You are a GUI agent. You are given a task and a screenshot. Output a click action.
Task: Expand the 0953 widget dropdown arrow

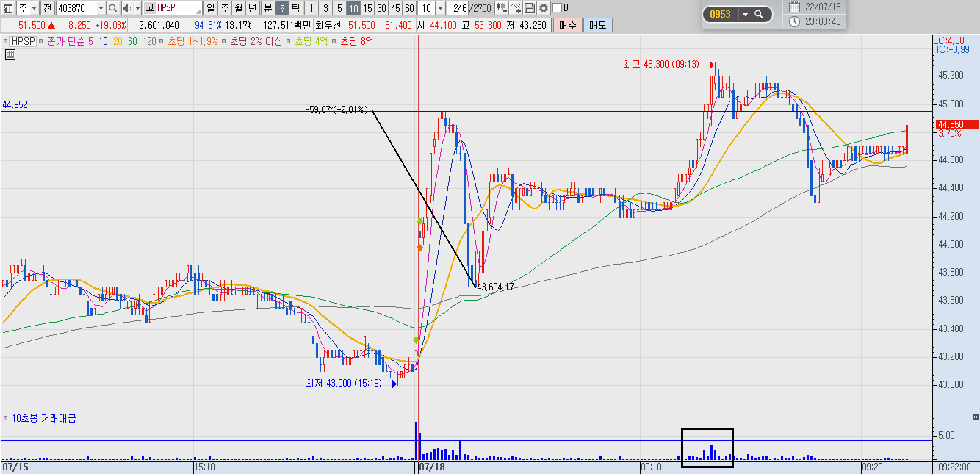[x=745, y=14]
